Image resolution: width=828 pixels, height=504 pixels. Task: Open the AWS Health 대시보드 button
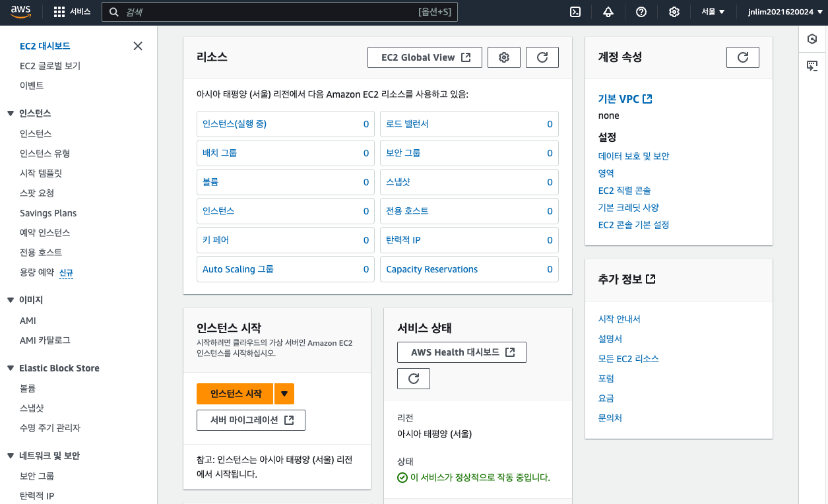pyautogui.click(x=462, y=352)
